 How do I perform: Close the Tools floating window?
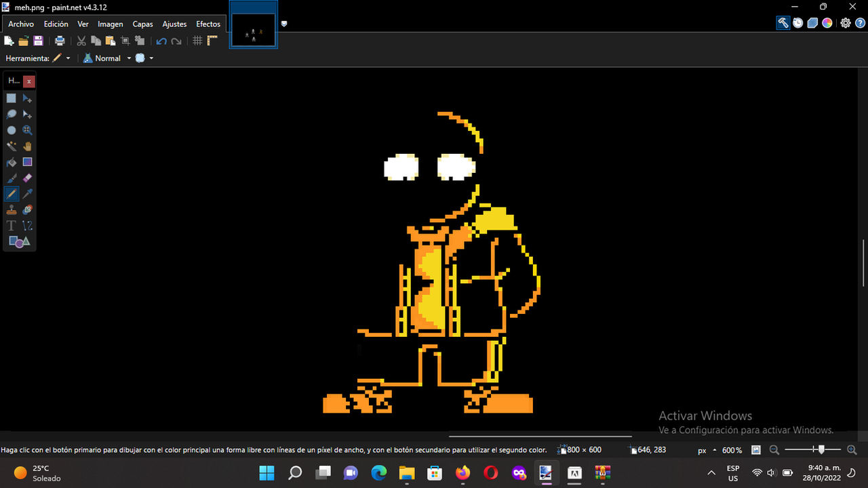[28, 81]
